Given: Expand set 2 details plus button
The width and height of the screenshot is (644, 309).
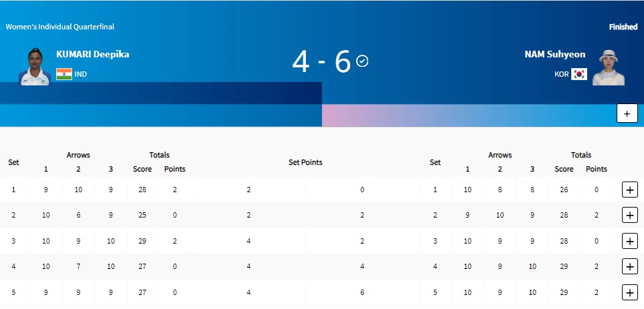Looking at the screenshot, I should pos(629,215).
